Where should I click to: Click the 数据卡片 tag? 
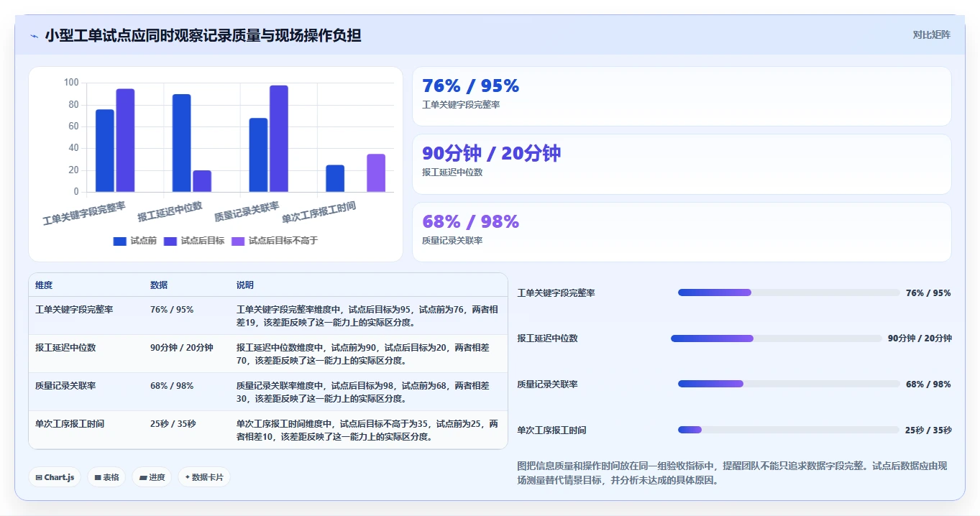[x=204, y=477]
